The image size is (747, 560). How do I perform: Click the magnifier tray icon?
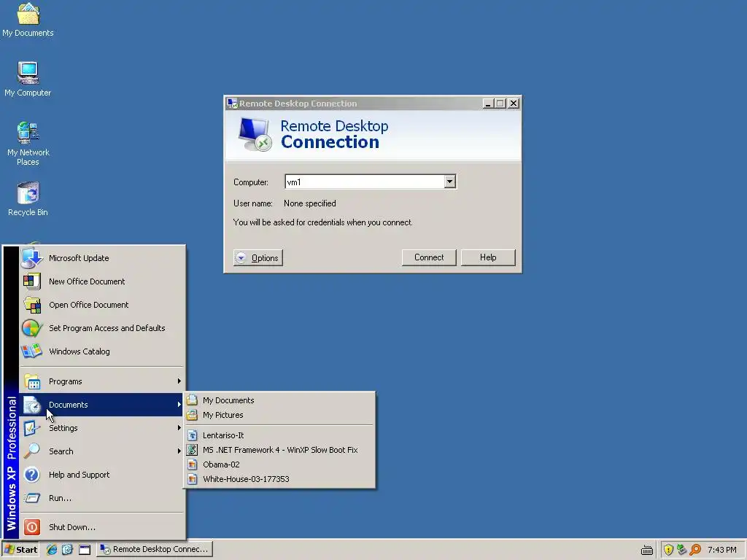pos(695,550)
